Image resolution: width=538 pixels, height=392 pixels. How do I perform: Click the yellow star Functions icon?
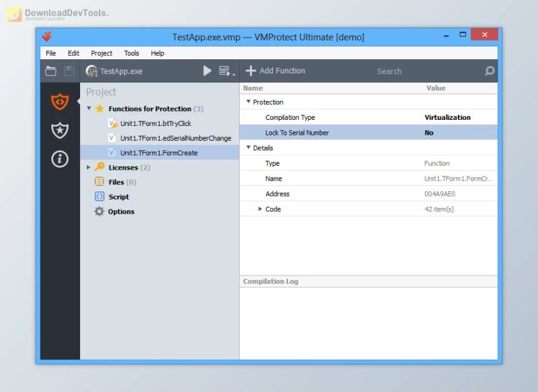click(100, 108)
